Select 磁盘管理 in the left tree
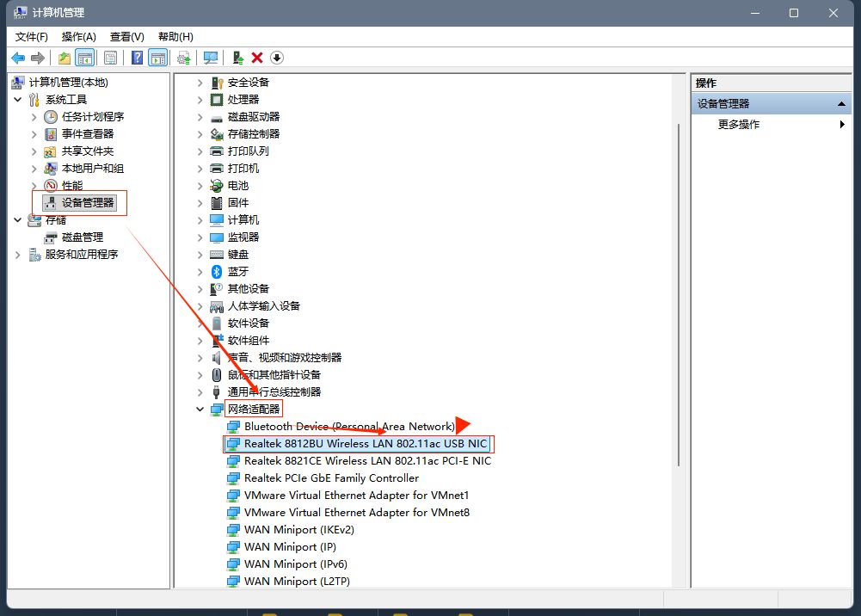 [82, 237]
